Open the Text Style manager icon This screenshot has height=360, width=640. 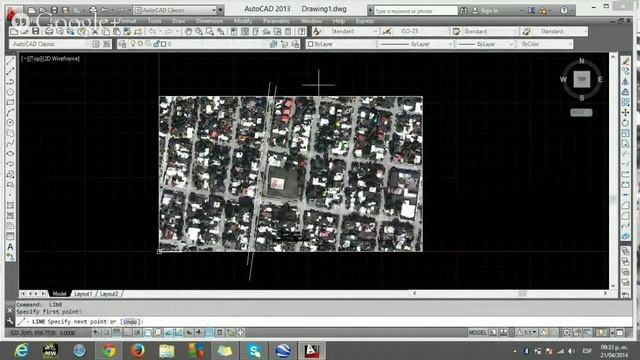[317, 31]
